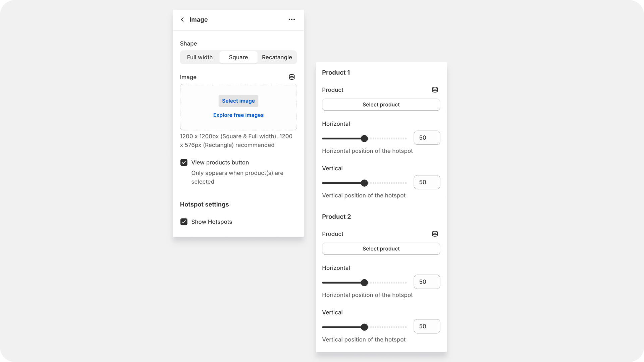Click Select product under Product 2
Image resolution: width=644 pixels, height=362 pixels.
[x=381, y=249]
